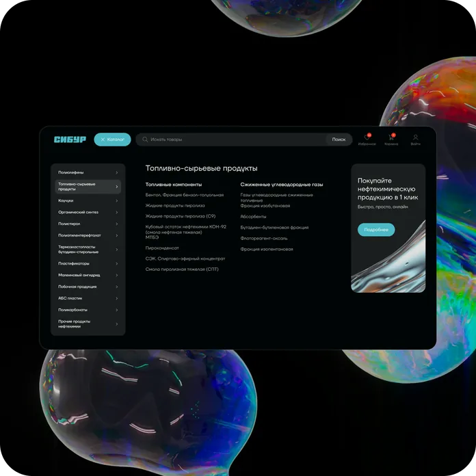This screenshot has height=476, width=476.
Task: Open Газы углеводородные сжиженные топливные link
Action: pos(276,198)
